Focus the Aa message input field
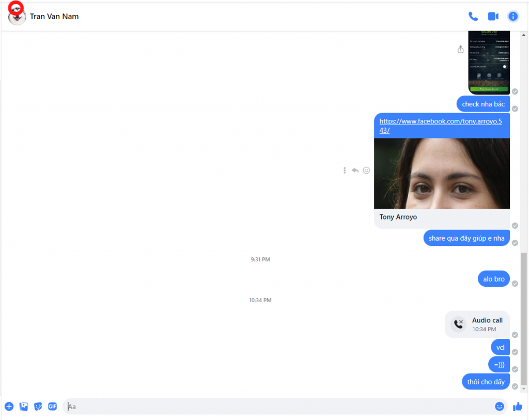This screenshot has height=420, width=529. [279, 407]
